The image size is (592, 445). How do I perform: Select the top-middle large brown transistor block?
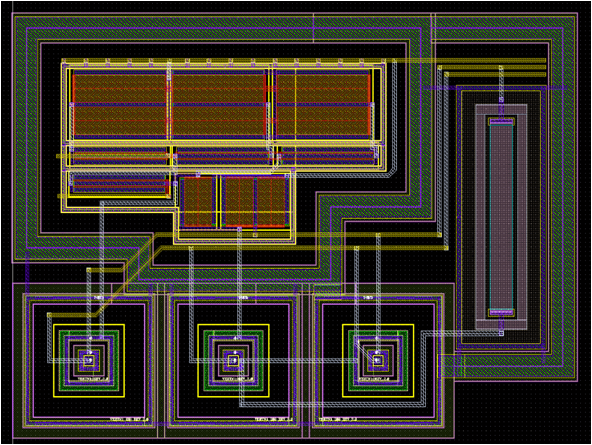click(x=219, y=105)
